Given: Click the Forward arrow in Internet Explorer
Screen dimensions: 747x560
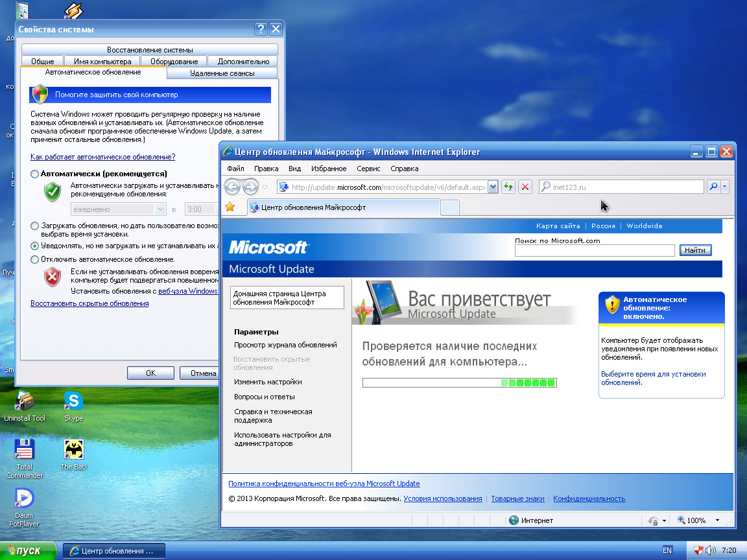Looking at the screenshot, I should coord(250,187).
